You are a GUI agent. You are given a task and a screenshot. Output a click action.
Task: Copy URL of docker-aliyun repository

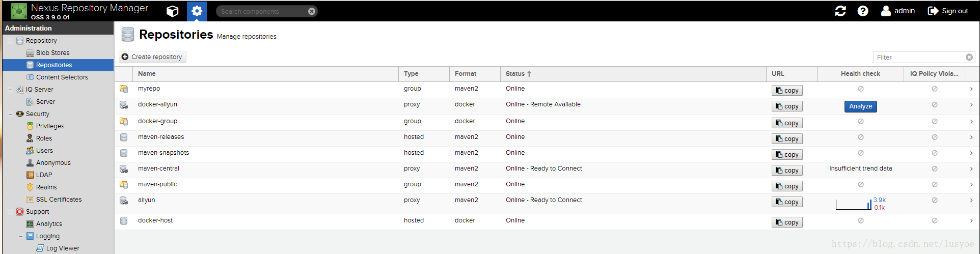pos(787,106)
